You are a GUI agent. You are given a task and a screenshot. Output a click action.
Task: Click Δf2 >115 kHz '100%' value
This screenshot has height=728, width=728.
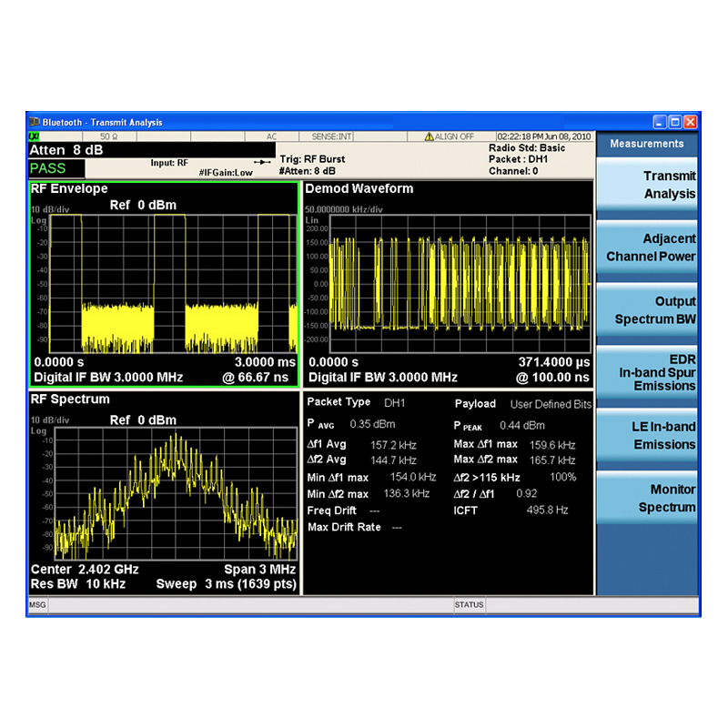(562, 477)
